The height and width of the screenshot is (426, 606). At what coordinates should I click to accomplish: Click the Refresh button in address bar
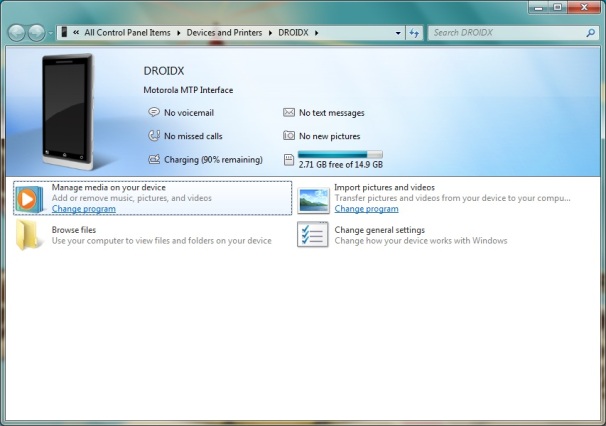pyautogui.click(x=414, y=33)
